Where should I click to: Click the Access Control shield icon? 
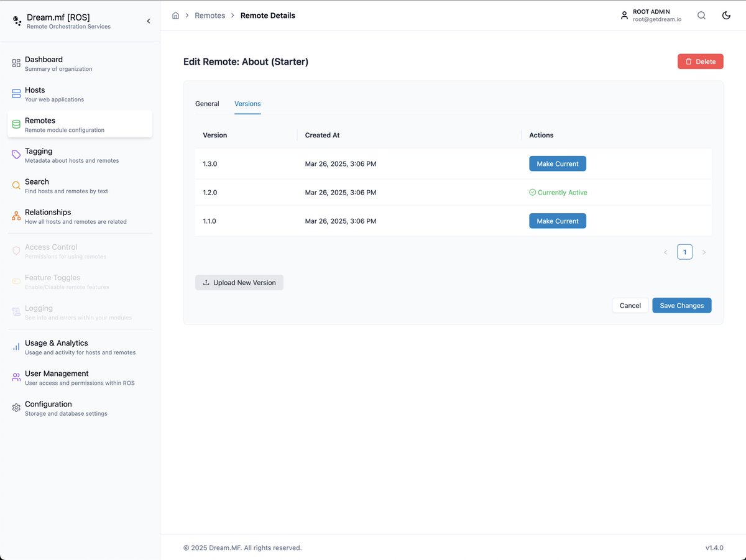click(16, 251)
